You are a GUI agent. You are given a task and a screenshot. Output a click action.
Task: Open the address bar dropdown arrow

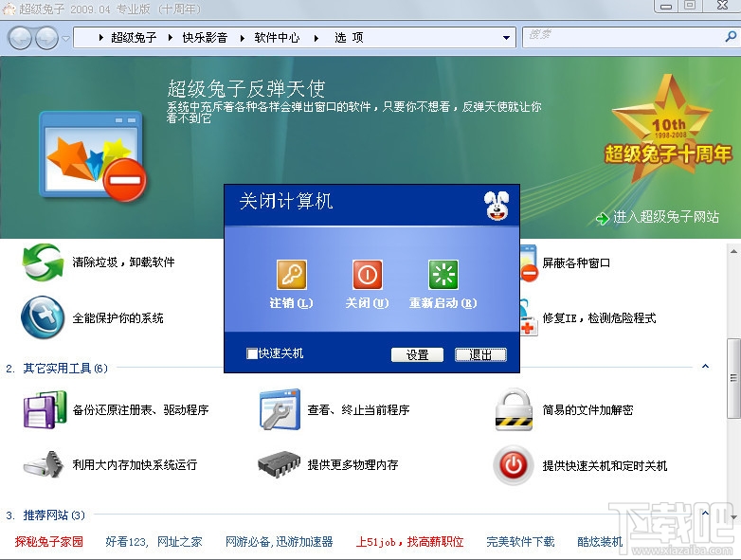(x=506, y=38)
